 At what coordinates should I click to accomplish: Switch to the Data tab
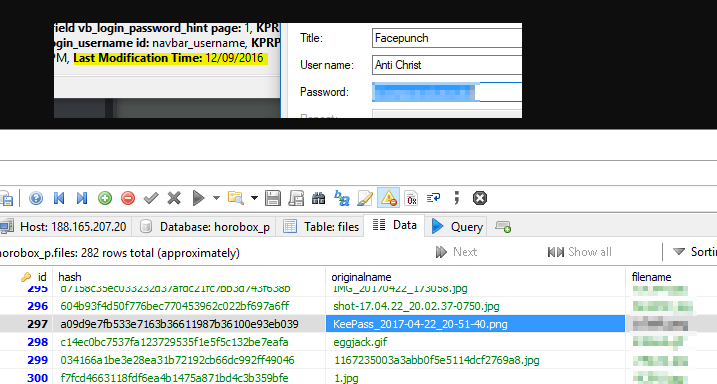click(395, 225)
